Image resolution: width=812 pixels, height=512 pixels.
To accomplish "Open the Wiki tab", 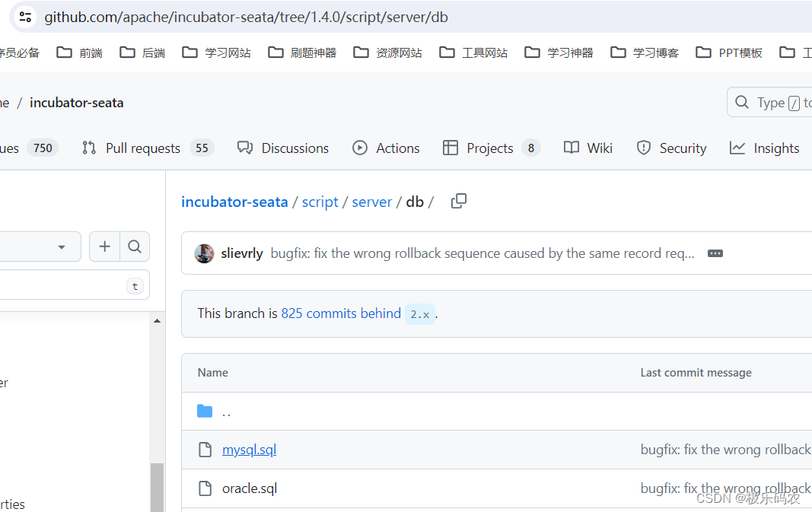I will [588, 148].
